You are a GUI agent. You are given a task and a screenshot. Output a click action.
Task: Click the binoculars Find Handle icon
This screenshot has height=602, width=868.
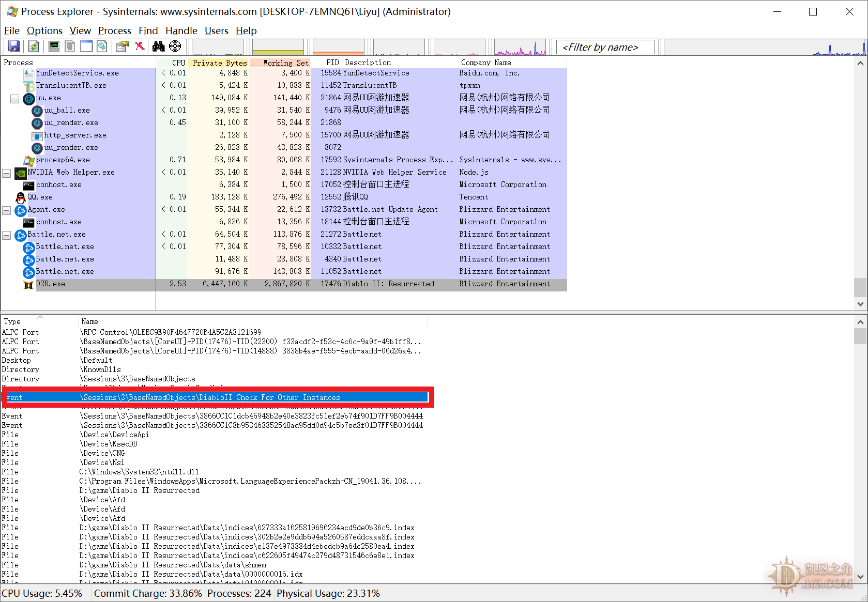point(159,47)
